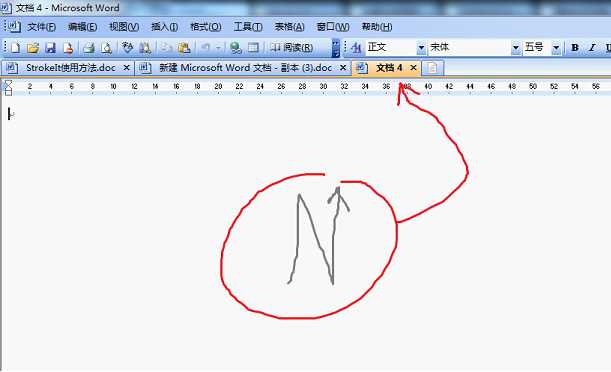The width and height of the screenshot is (611, 372).
Task: Click the document icon on 文档 4 tab
Action: (x=362, y=68)
